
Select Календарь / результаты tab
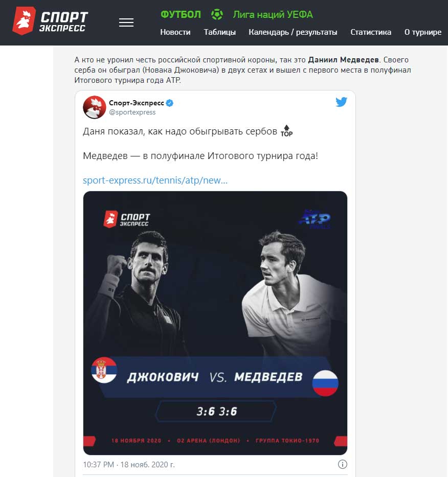(293, 32)
